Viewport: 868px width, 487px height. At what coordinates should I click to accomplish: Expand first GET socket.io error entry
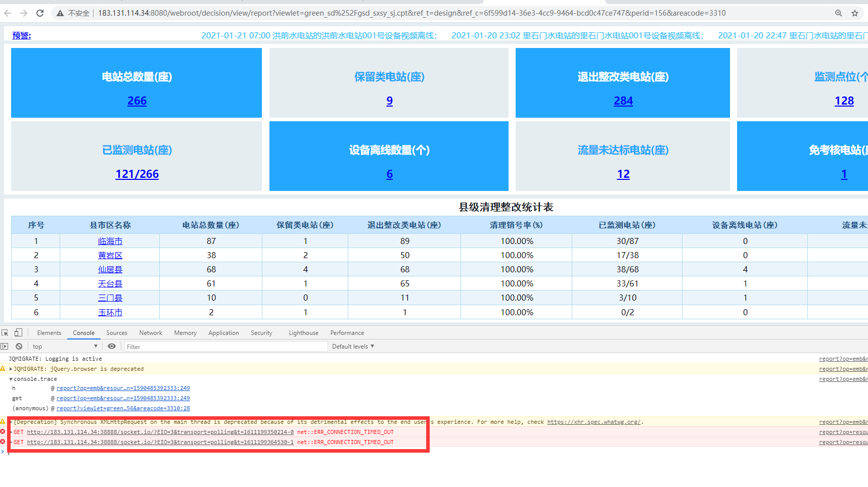click(11, 432)
